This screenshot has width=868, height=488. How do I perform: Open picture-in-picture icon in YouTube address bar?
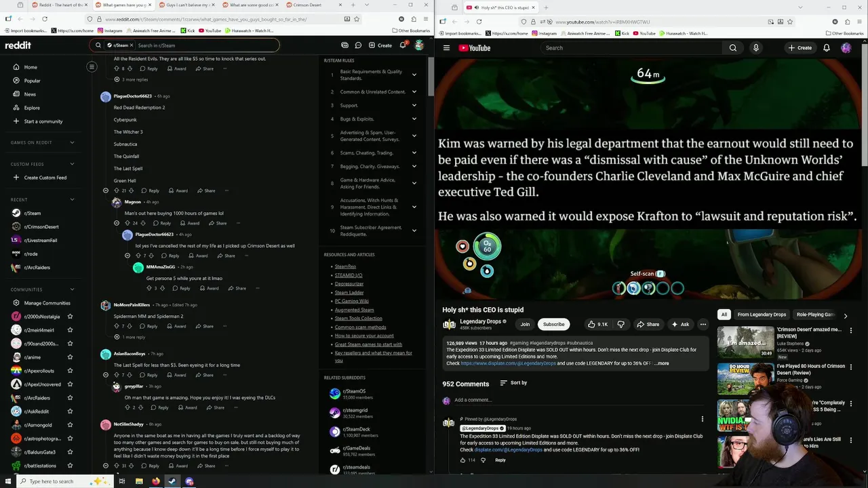770,22
